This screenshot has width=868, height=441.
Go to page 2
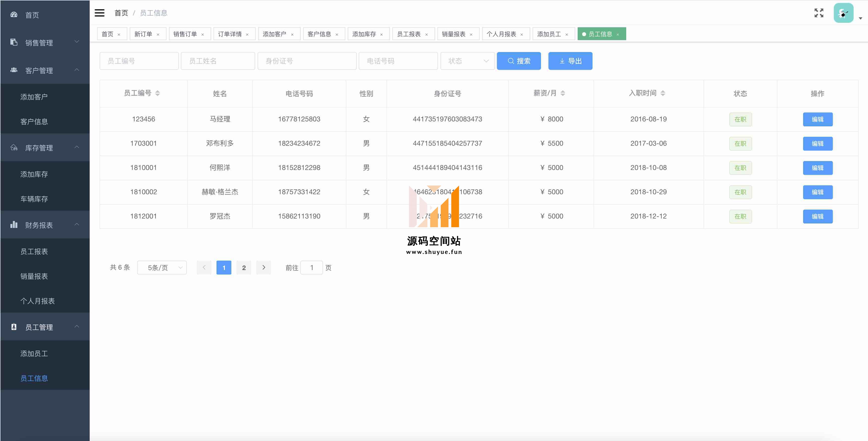[244, 268]
